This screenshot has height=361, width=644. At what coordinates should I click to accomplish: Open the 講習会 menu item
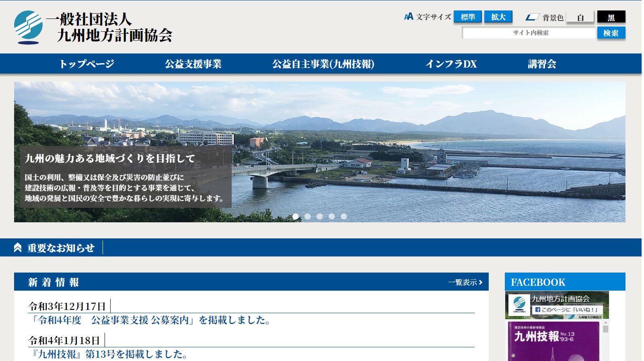pyautogui.click(x=542, y=64)
